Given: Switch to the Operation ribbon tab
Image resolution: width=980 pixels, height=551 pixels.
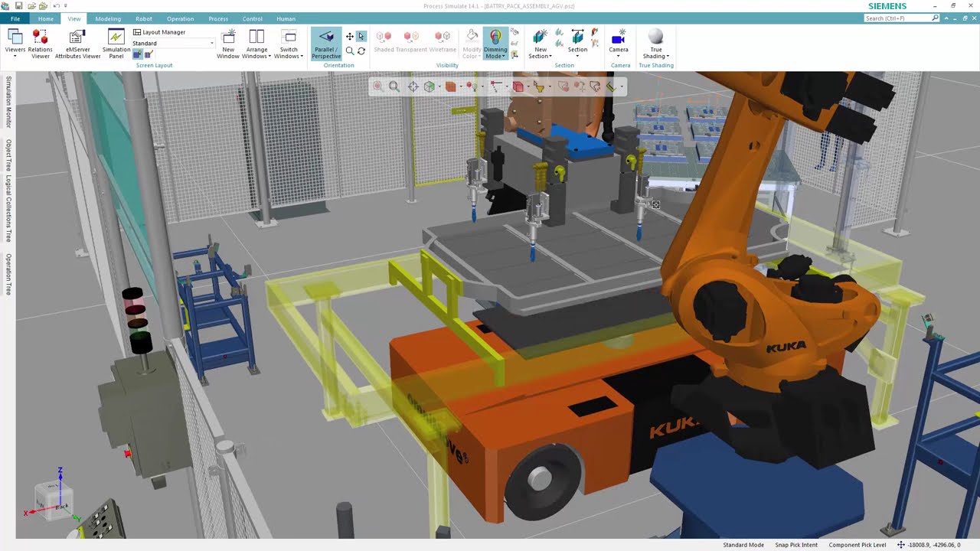Looking at the screenshot, I should coord(181,18).
